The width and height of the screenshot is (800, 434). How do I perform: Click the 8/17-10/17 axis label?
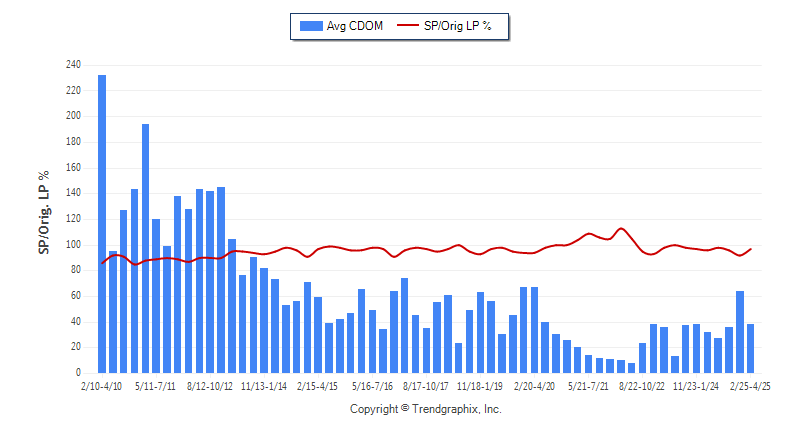[426, 387]
